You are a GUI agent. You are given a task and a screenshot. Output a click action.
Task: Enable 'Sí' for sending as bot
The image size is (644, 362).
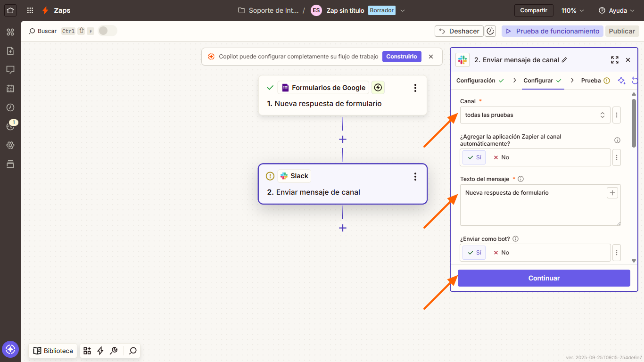tap(473, 253)
